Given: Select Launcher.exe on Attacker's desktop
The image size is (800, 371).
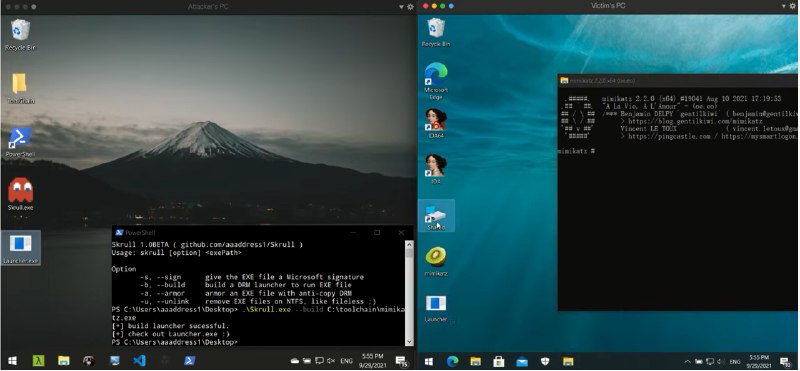Looking at the screenshot, I should [x=20, y=248].
